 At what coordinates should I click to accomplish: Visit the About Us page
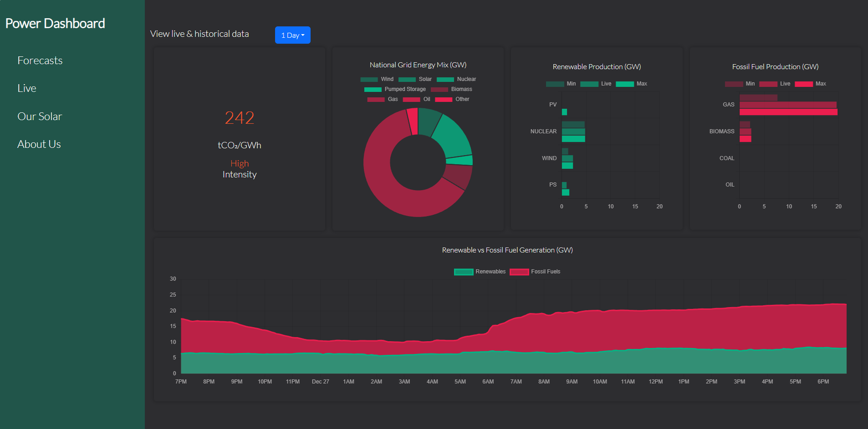(39, 144)
